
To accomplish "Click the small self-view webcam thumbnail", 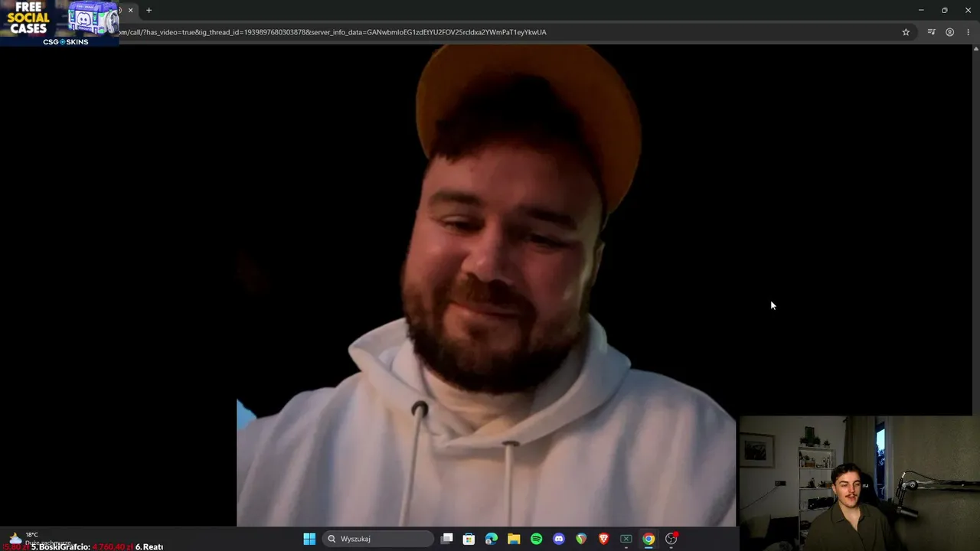I will 858,483.
